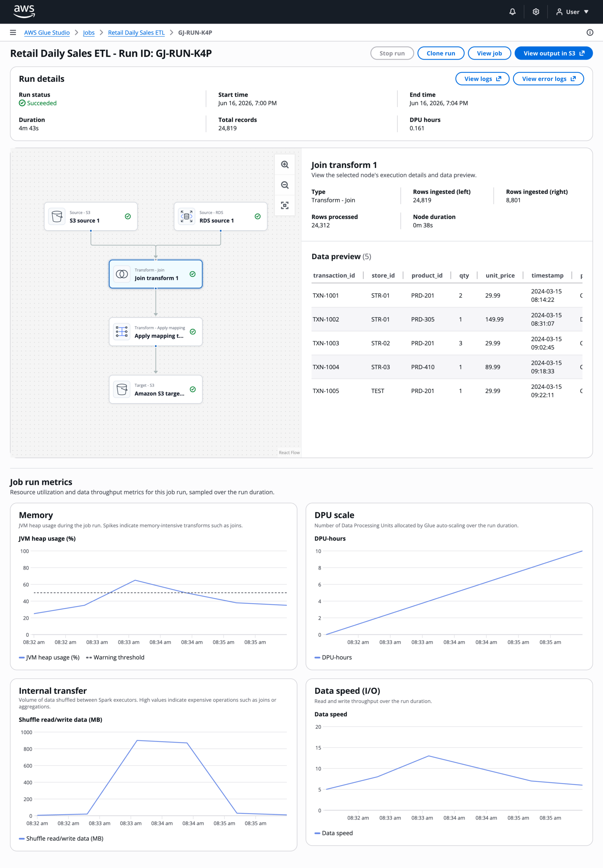Select the S3 source 1 node
Screen dimensions: 603x868
[91, 216]
